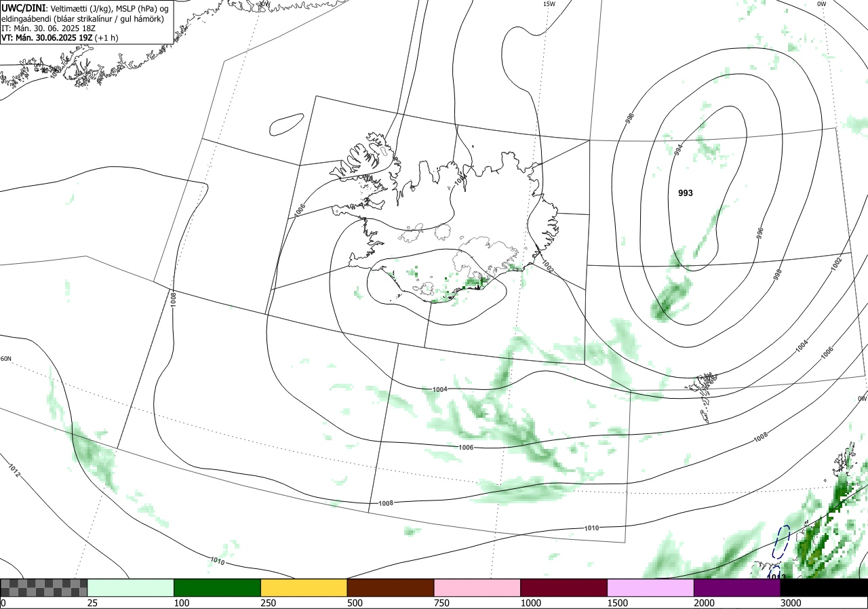
Task: Click the gray checkered 0–25 legend swatch
Action: (44, 587)
